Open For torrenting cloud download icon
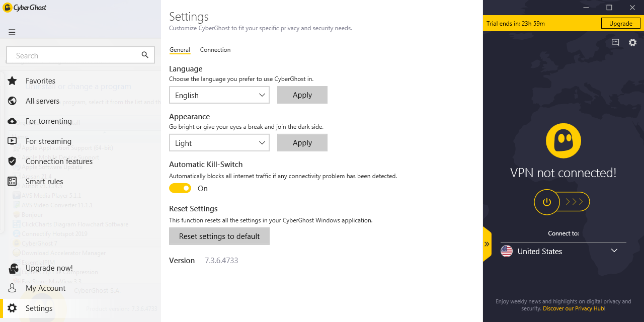Image resolution: width=644 pixels, height=322 pixels. (13, 121)
